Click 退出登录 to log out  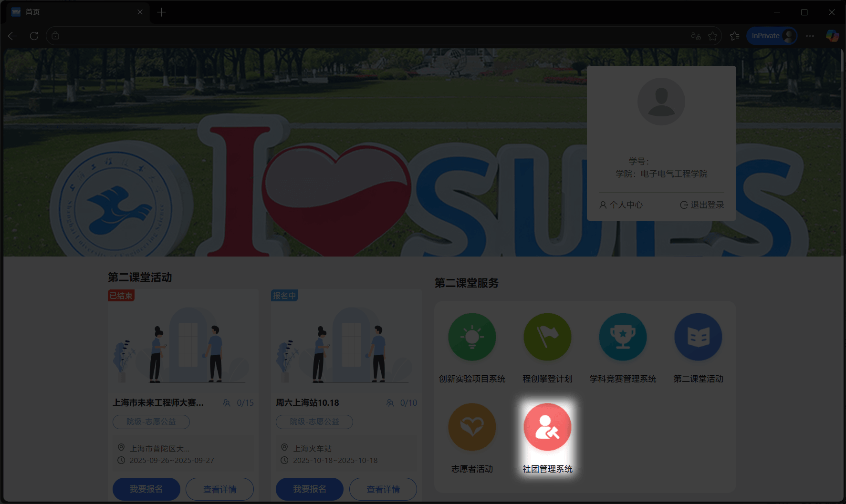702,205
